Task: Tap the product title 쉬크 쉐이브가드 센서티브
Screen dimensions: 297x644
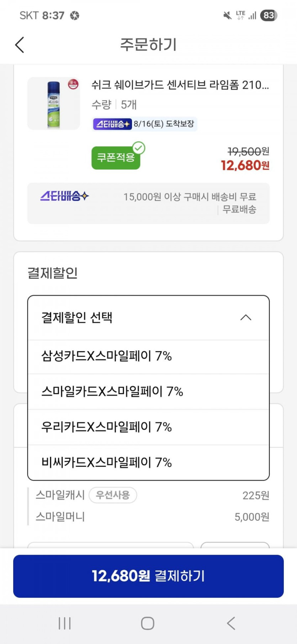Action: tap(180, 85)
